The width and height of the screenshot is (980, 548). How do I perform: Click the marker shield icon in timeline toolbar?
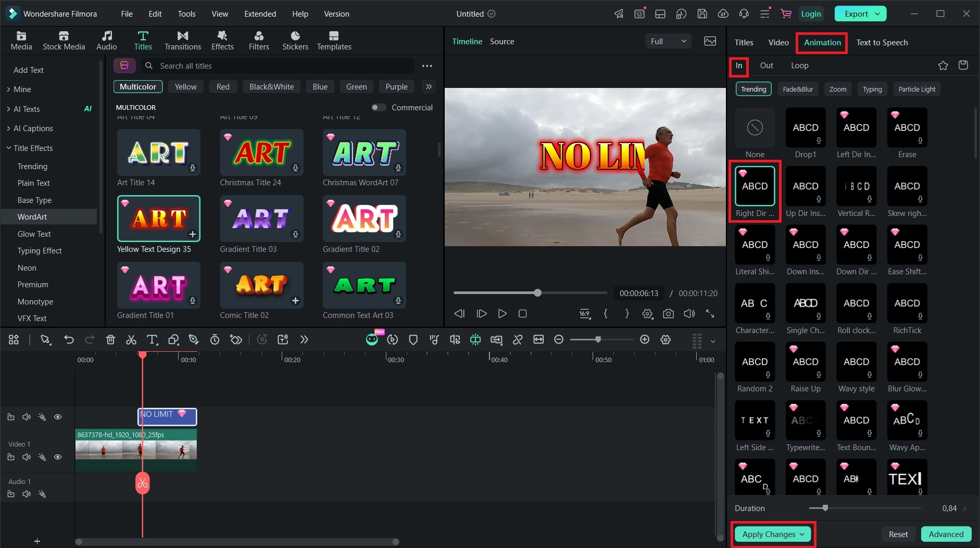(x=413, y=340)
